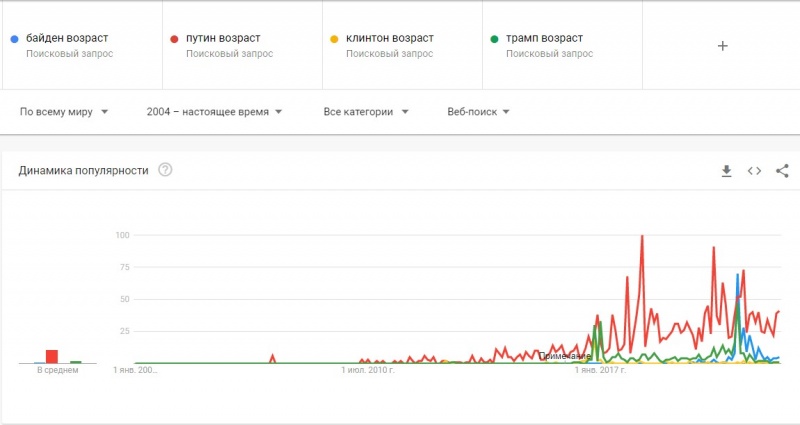Open the help icon next to Динамика популярности

(165, 170)
